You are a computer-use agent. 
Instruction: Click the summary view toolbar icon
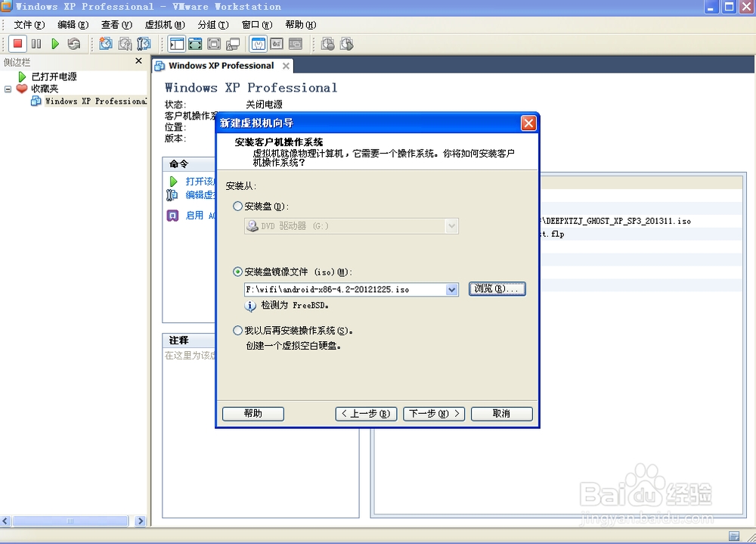[259, 44]
